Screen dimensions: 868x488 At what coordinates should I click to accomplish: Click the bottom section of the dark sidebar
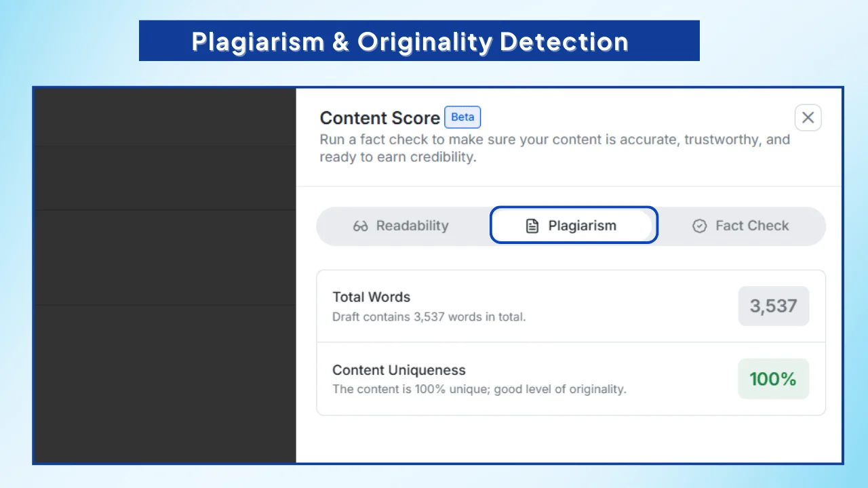pos(164,382)
